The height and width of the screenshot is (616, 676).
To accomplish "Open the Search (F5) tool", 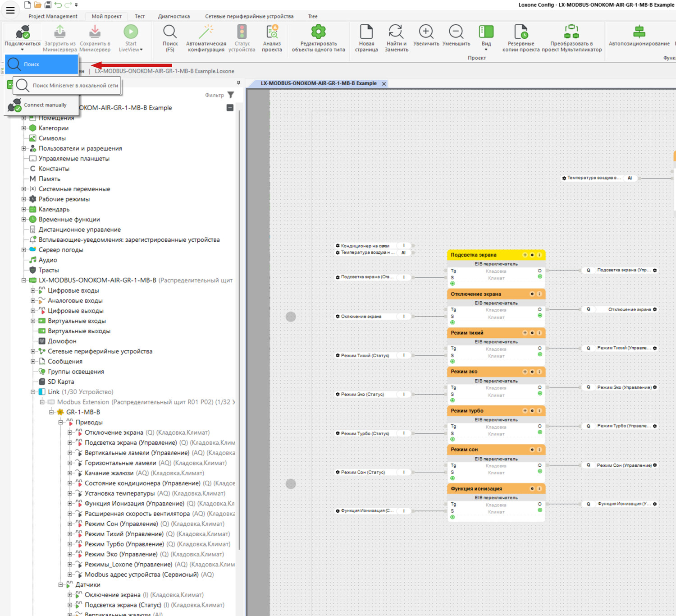I will coord(170,32).
